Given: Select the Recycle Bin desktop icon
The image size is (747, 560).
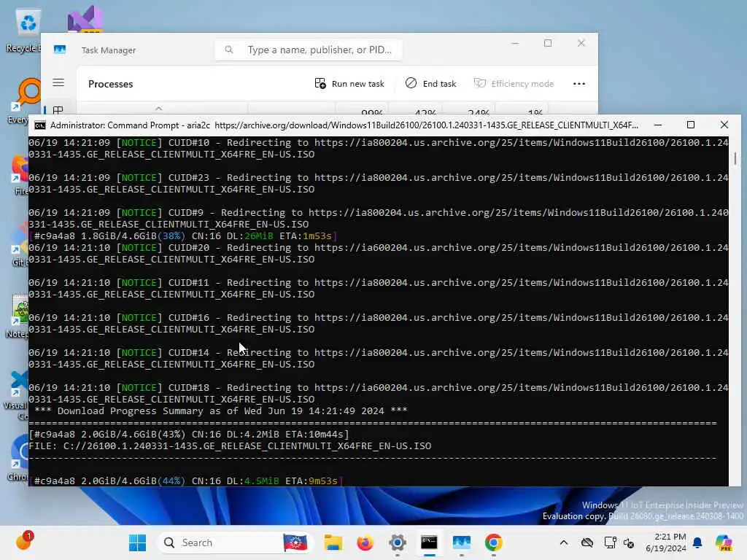Looking at the screenshot, I should (x=27, y=29).
